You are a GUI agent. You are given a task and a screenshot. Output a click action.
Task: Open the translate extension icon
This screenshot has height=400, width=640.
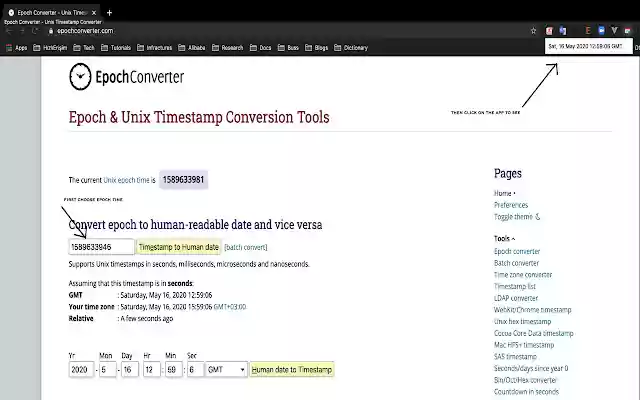pyautogui.click(x=563, y=31)
